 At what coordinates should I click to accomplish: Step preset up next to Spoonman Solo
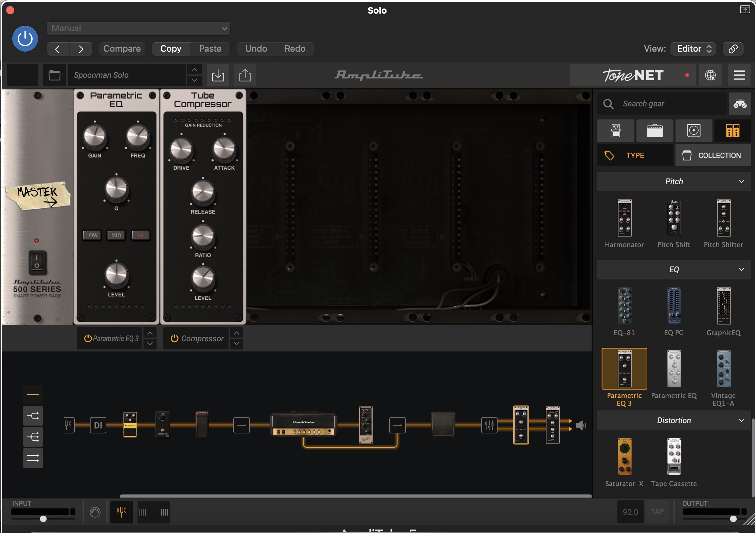click(194, 70)
